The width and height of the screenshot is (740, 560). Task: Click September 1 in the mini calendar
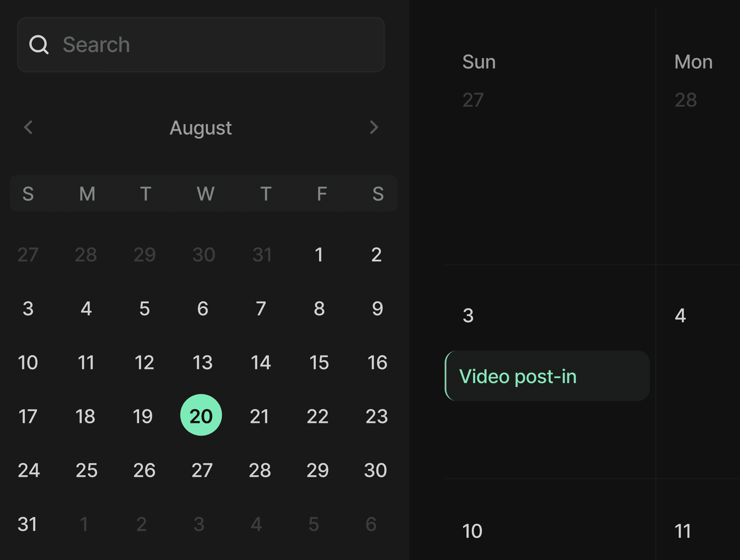click(x=84, y=523)
